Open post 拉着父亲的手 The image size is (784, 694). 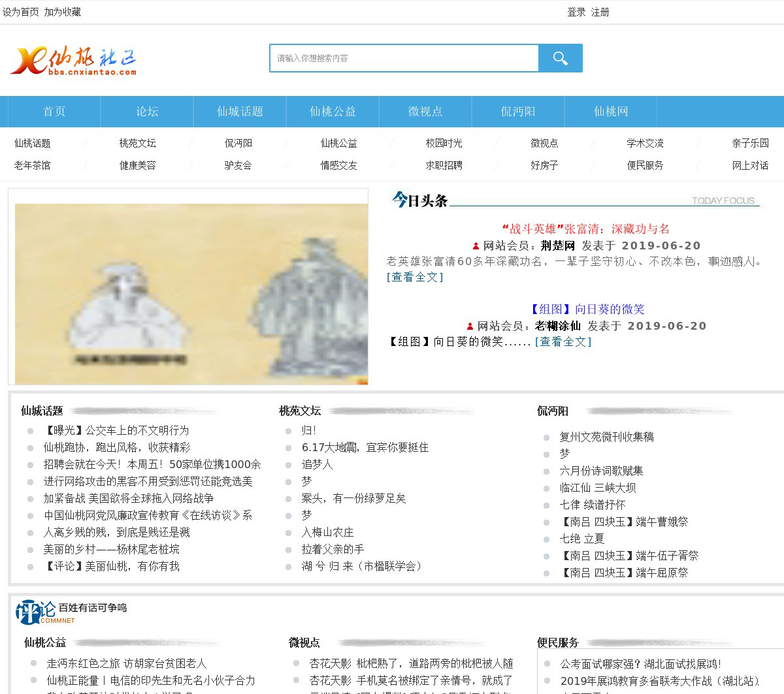(333, 550)
